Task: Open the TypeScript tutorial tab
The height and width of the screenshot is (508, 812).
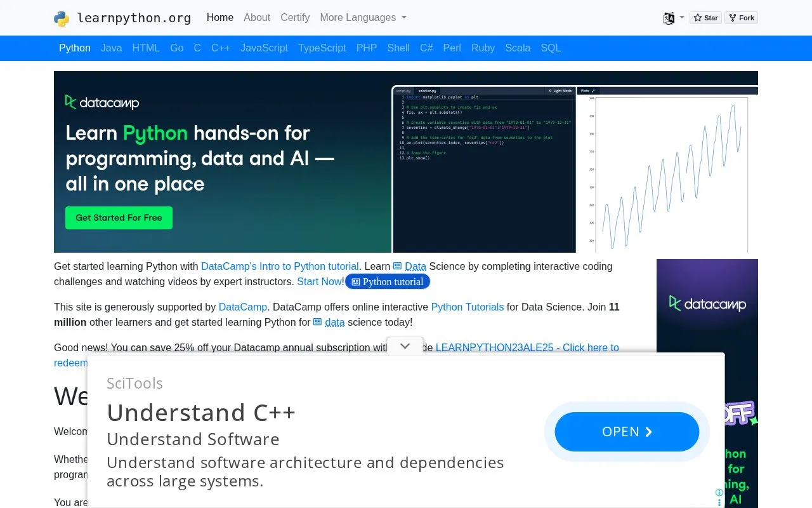Action: [x=322, y=48]
